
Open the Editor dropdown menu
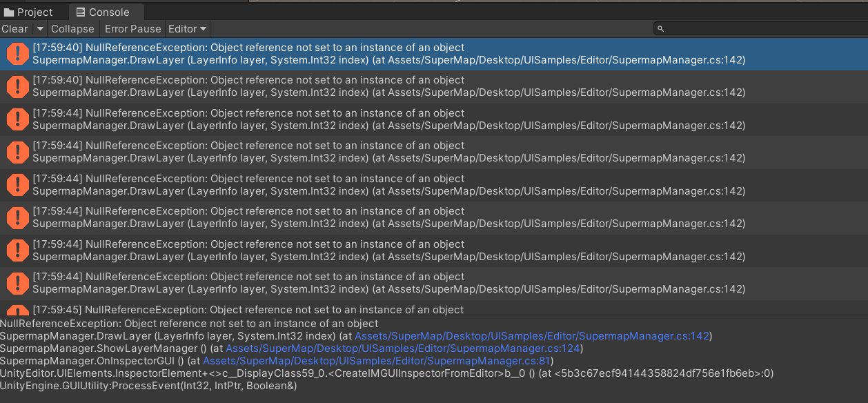(188, 29)
